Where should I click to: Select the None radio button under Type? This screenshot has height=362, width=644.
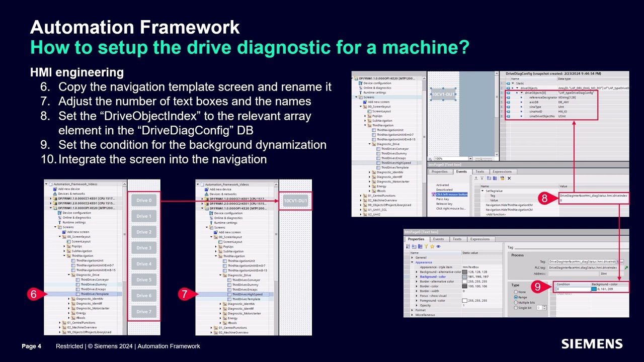[x=516, y=292]
